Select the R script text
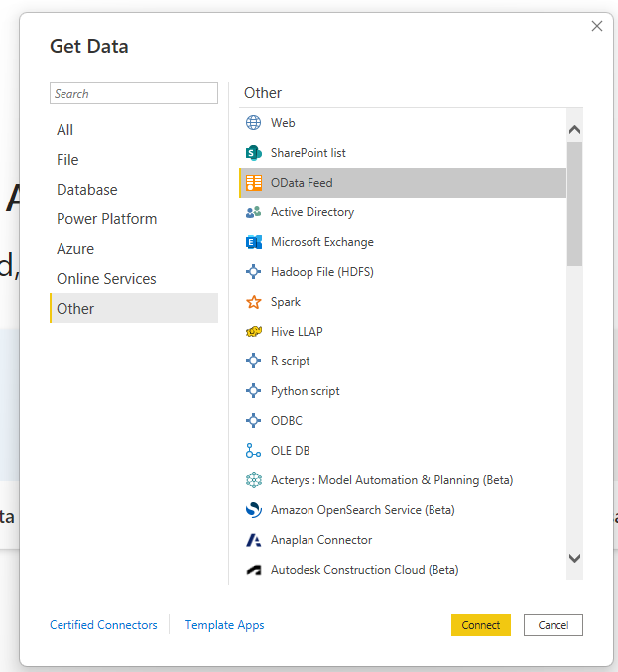This screenshot has height=672, width=618. [290, 361]
